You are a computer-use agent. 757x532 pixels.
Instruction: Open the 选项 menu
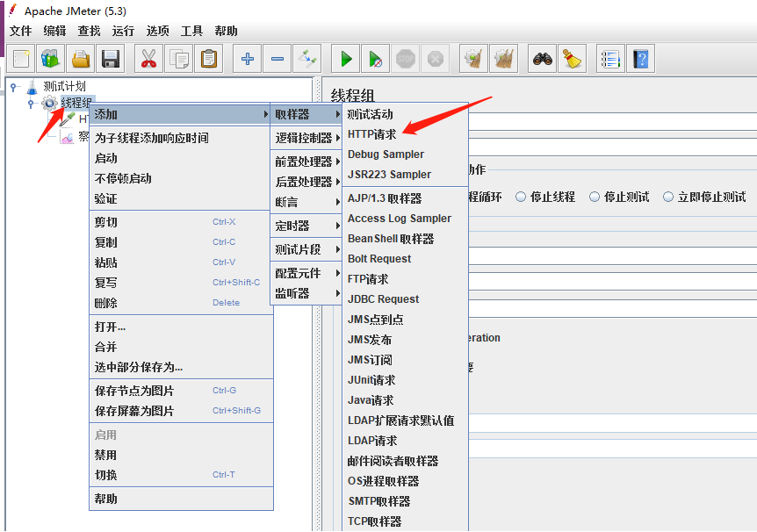(158, 31)
